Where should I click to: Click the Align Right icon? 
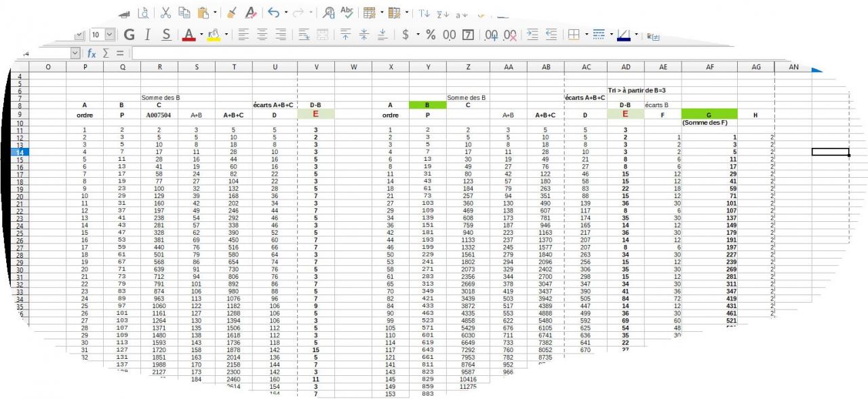(281, 34)
